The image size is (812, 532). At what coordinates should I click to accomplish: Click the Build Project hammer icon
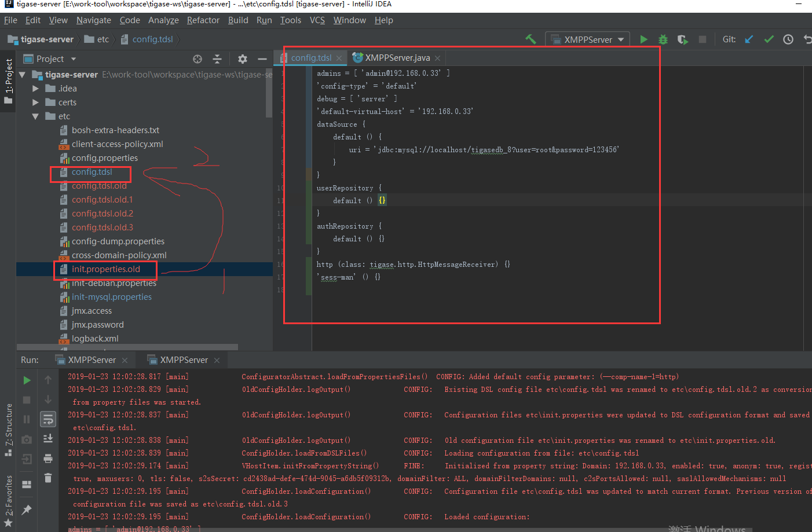click(x=531, y=39)
